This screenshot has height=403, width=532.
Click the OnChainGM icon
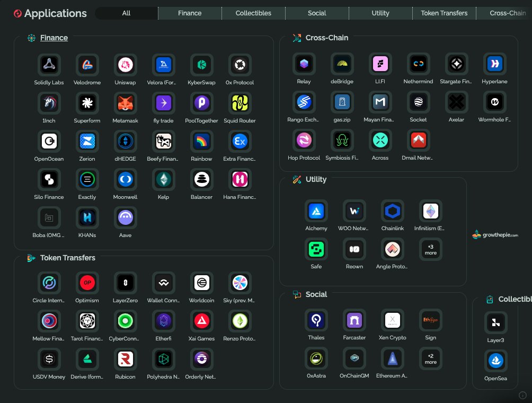(x=354, y=358)
